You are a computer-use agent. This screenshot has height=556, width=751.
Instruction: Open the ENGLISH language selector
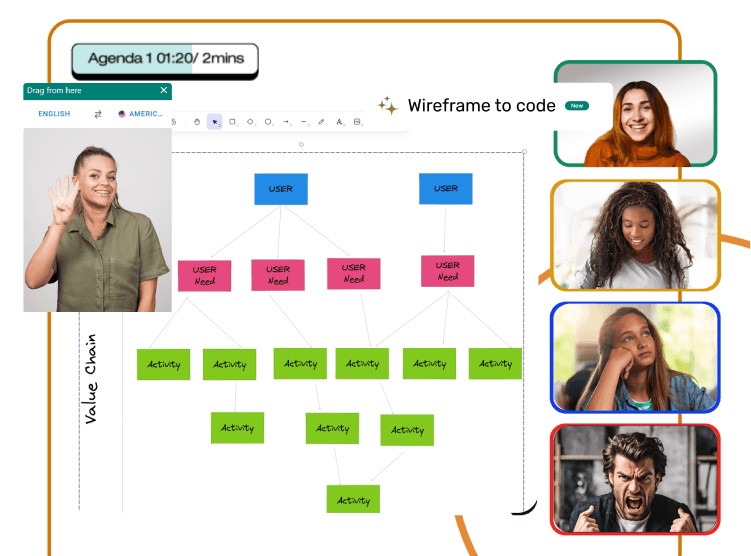click(x=54, y=114)
